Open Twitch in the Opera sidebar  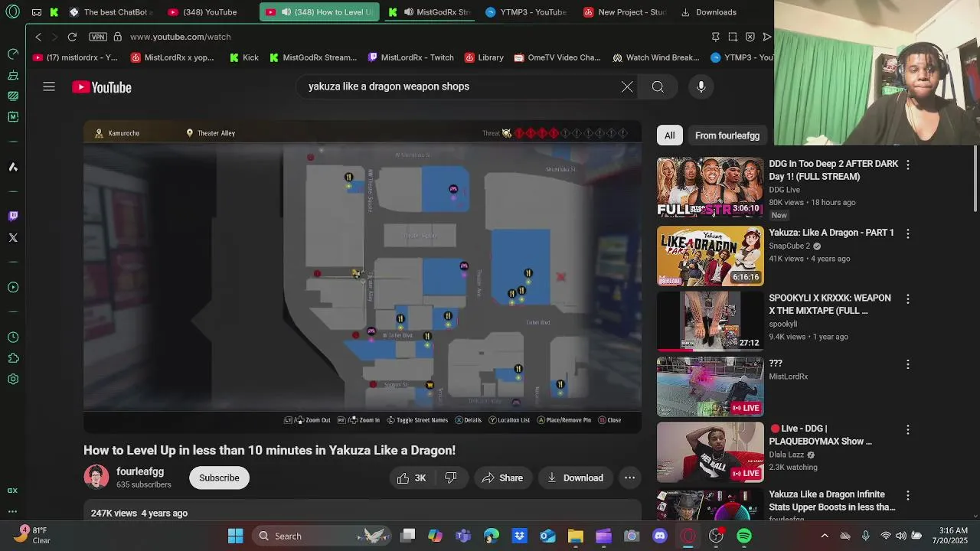point(13,216)
